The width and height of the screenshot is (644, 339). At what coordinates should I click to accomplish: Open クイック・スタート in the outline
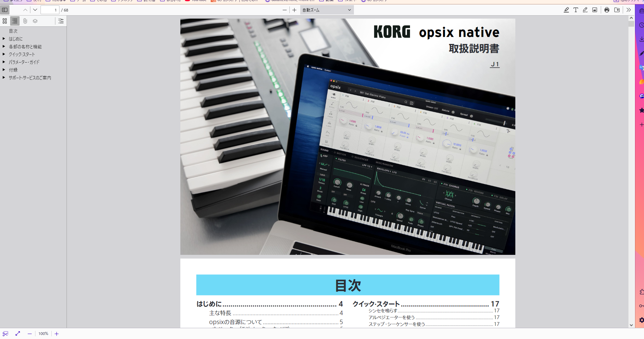22,54
